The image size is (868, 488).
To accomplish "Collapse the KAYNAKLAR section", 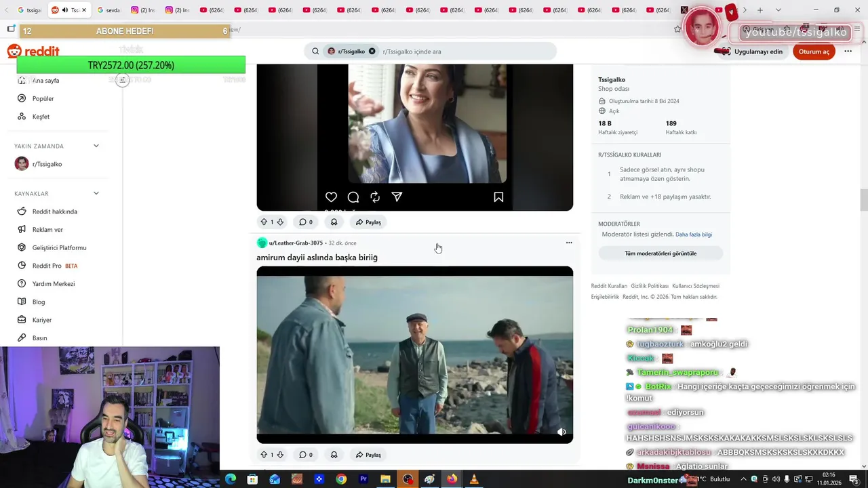I will pyautogui.click(x=96, y=193).
